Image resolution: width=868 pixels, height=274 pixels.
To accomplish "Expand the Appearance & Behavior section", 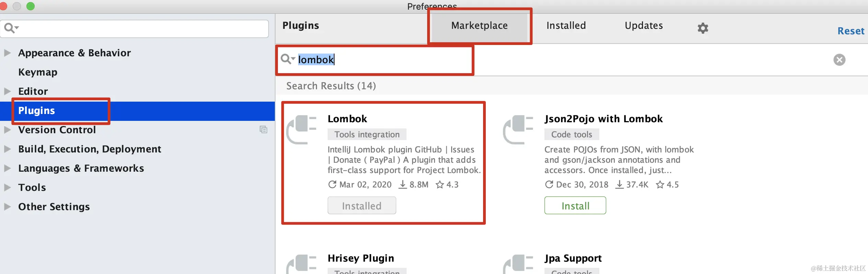I will tap(7, 53).
